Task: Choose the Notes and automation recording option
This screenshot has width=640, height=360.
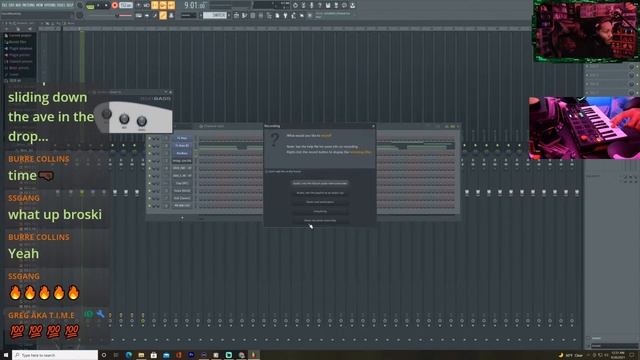Action: 320,202
